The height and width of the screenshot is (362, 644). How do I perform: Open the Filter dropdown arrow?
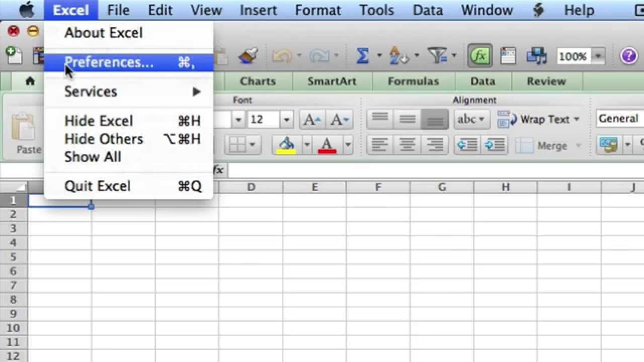(x=454, y=56)
